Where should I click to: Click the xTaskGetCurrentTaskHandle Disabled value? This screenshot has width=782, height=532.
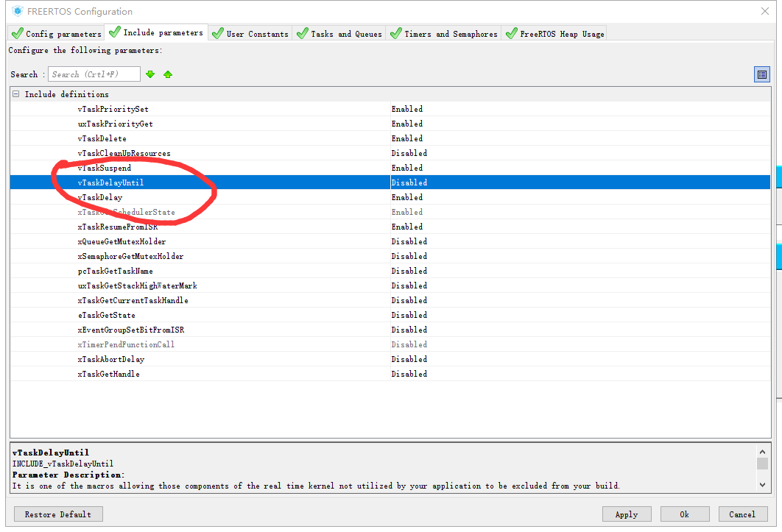pos(409,300)
